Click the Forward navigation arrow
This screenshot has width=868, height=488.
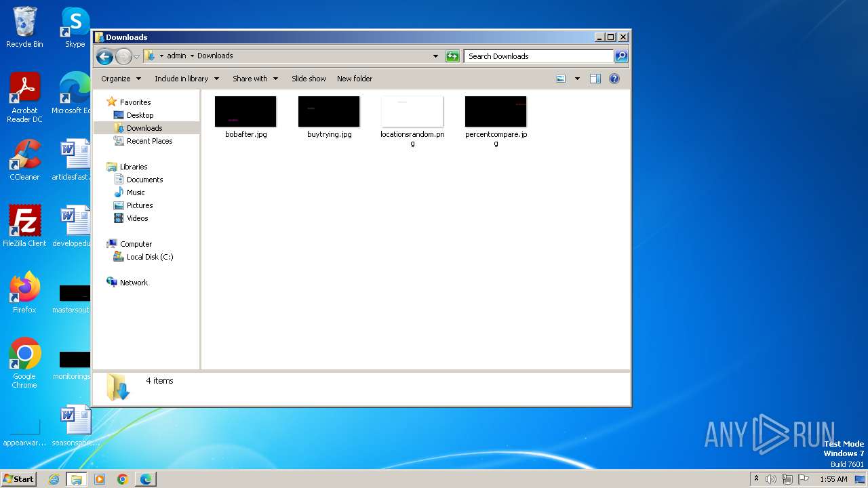pyautogui.click(x=123, y=56)
